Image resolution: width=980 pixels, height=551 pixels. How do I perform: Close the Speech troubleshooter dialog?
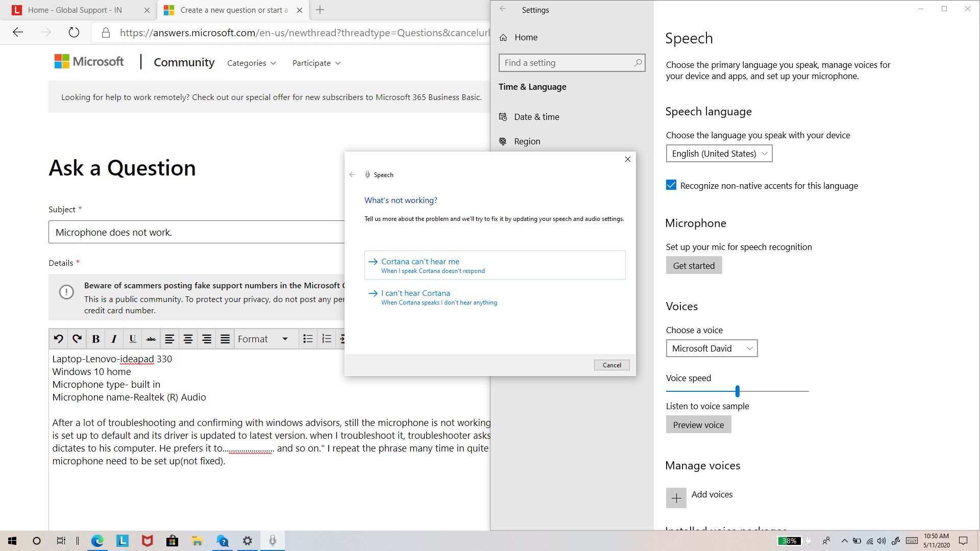pyautogui.click(x=628, y=159)
